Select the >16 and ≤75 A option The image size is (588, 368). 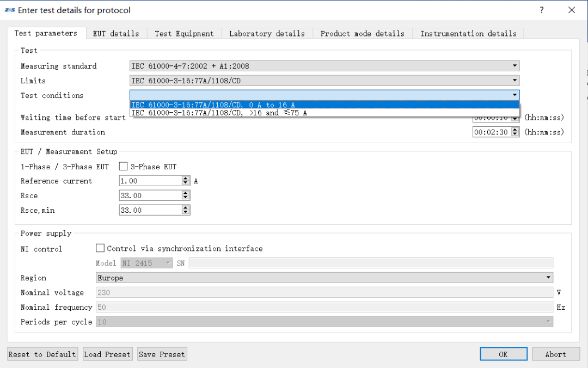[x=324, y=113]
